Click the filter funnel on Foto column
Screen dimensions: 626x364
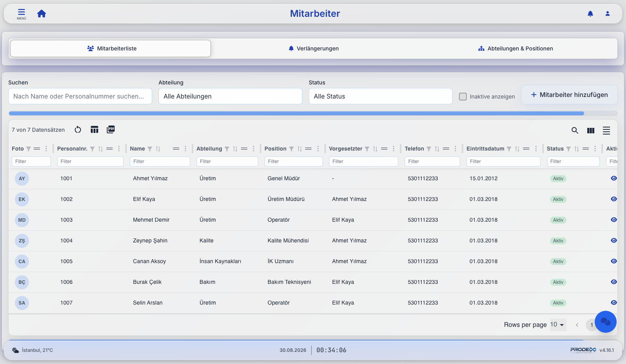click(29, 149)
